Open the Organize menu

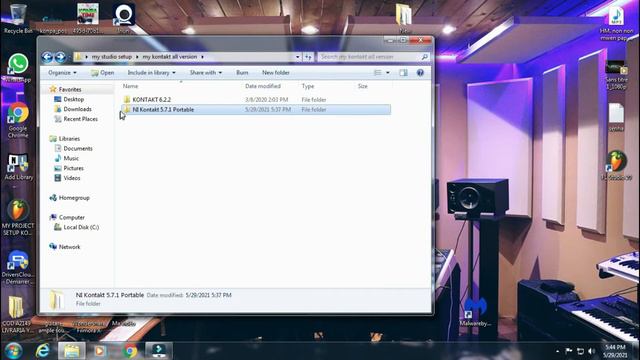62,73
